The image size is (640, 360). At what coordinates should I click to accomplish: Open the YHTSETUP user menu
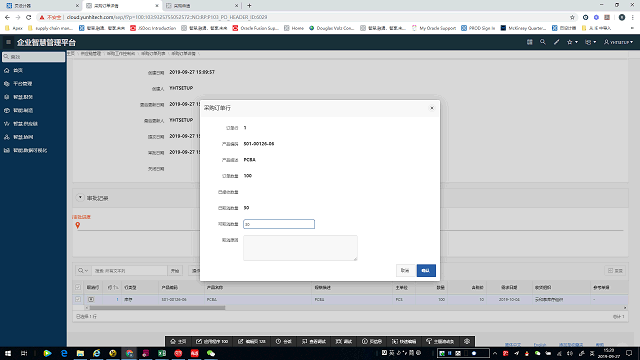[618, 42]
